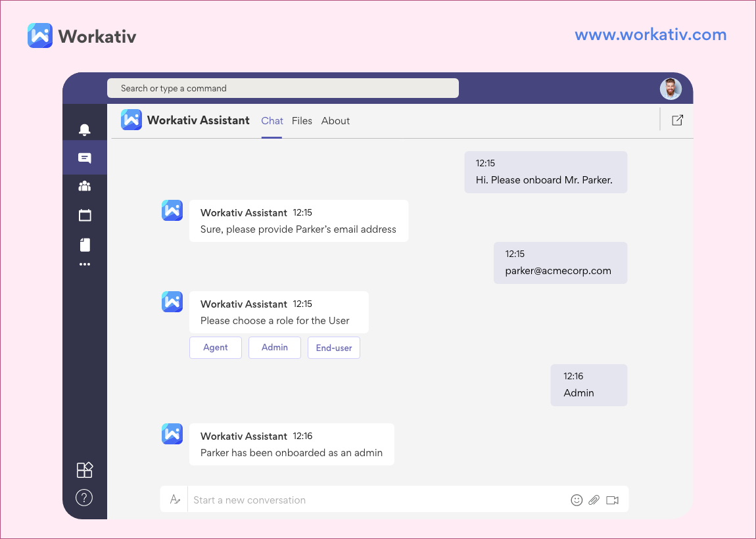Switch to the Files tab
756x539 pixels.
302,121
